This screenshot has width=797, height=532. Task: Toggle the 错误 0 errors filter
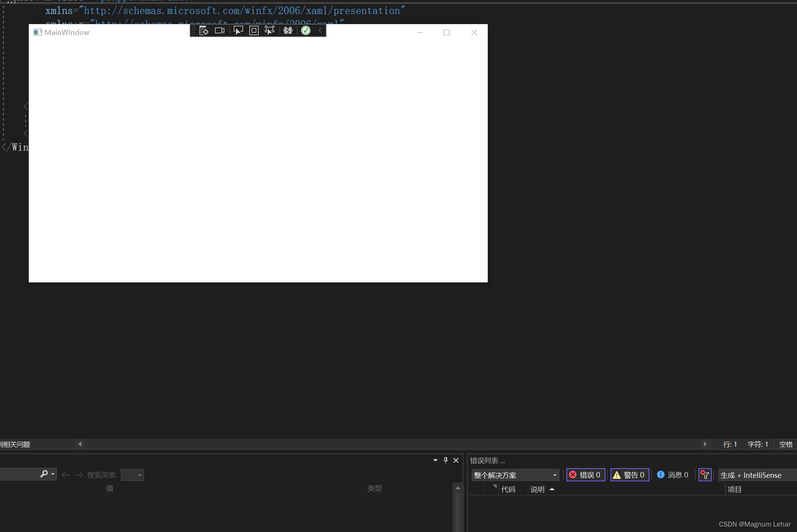tap(585, 475)
